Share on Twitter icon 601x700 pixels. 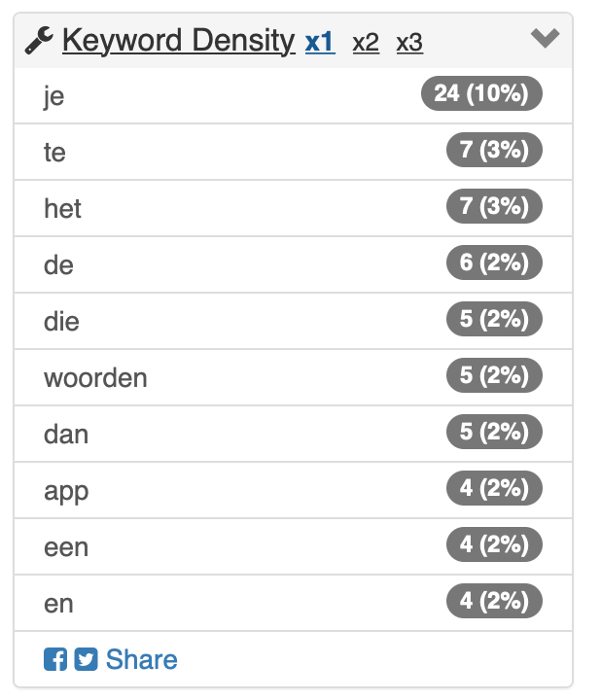(86, 659)
